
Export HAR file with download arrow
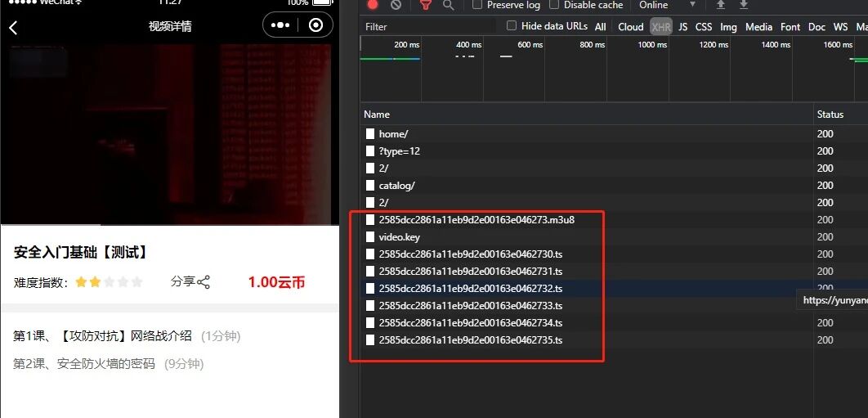(744, 5)
